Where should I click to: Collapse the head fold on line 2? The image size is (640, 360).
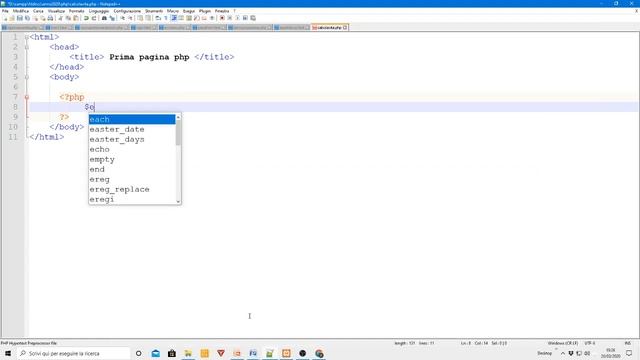point(27,47)
